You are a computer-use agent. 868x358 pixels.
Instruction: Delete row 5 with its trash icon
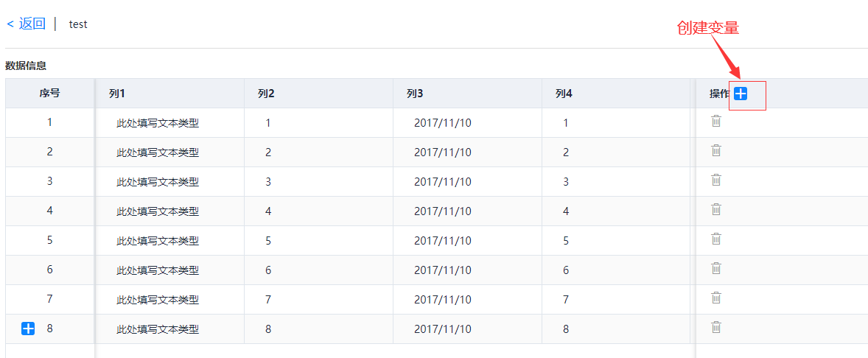(715, 239)
